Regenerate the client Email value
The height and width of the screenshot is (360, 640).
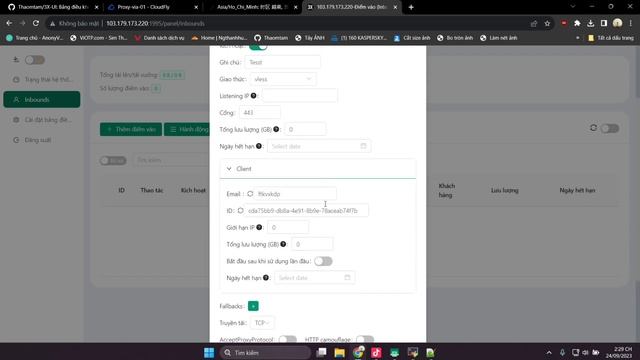coord(250,193)
